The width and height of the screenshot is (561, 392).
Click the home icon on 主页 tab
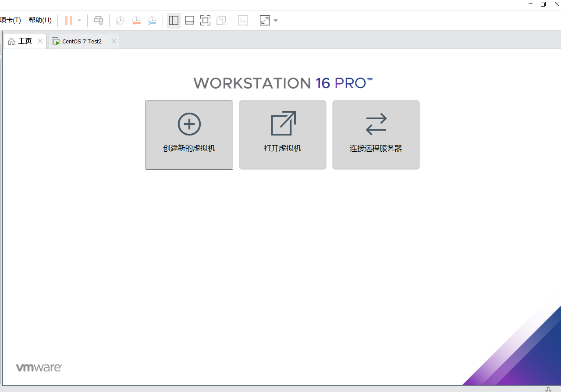click(x=11, y=41)
